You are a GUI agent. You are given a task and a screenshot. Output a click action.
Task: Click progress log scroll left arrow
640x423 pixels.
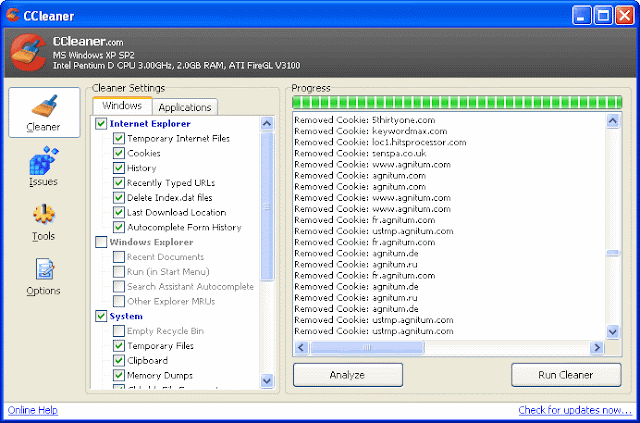click(301, 347)
